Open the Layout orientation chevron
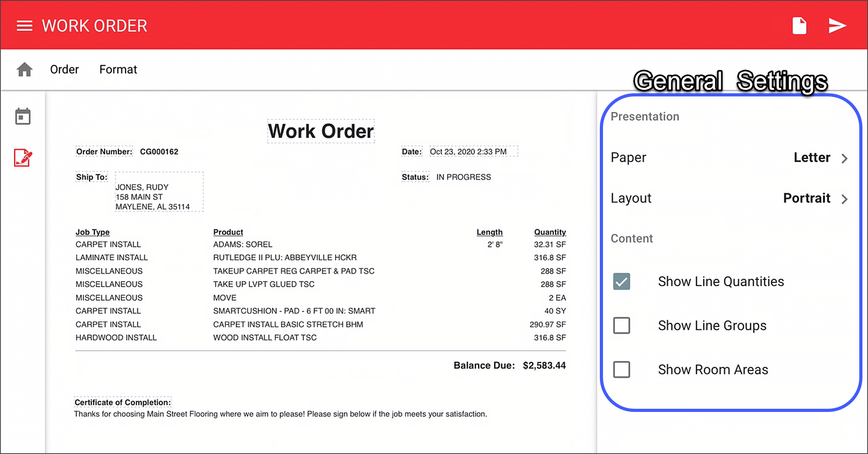This screenshot has width=868, height=454. [845, 199]
